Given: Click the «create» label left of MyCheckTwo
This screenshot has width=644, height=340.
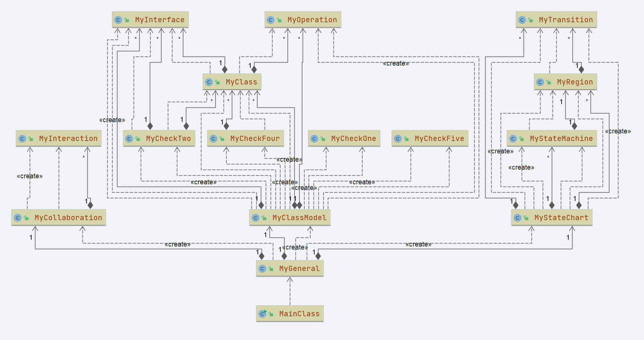Looking at the screenshot, I should click(112, 120).
